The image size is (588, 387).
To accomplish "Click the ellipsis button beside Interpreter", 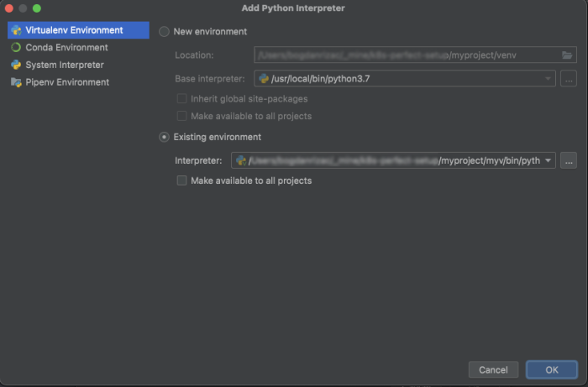I will pyautogui.click(x=569, y=160).
